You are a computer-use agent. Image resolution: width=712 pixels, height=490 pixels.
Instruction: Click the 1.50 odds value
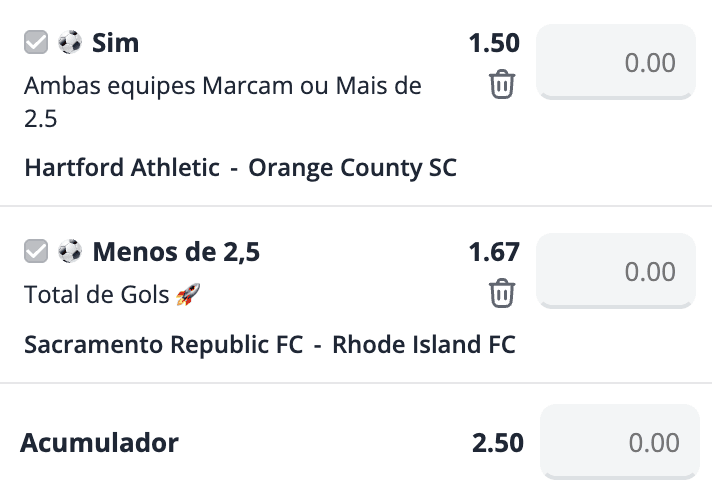pyautogui.click(x=494, y=43)
